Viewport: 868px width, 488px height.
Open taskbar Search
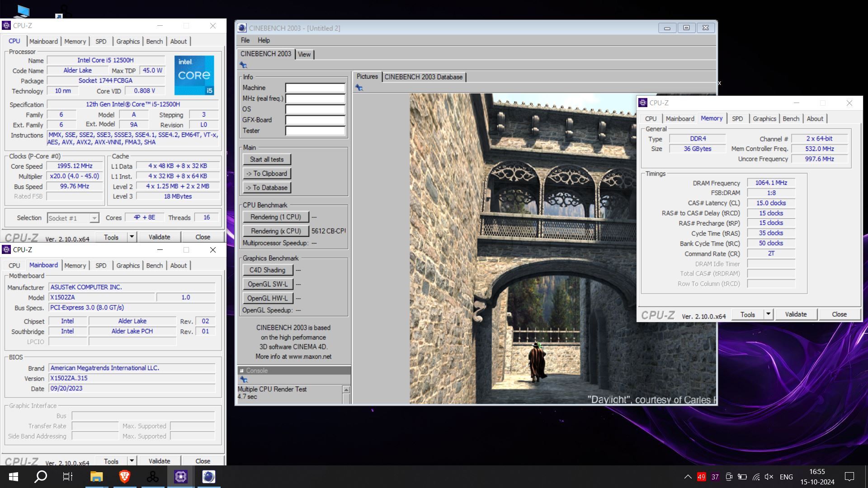pyautogui.click(x=41, y=477)
